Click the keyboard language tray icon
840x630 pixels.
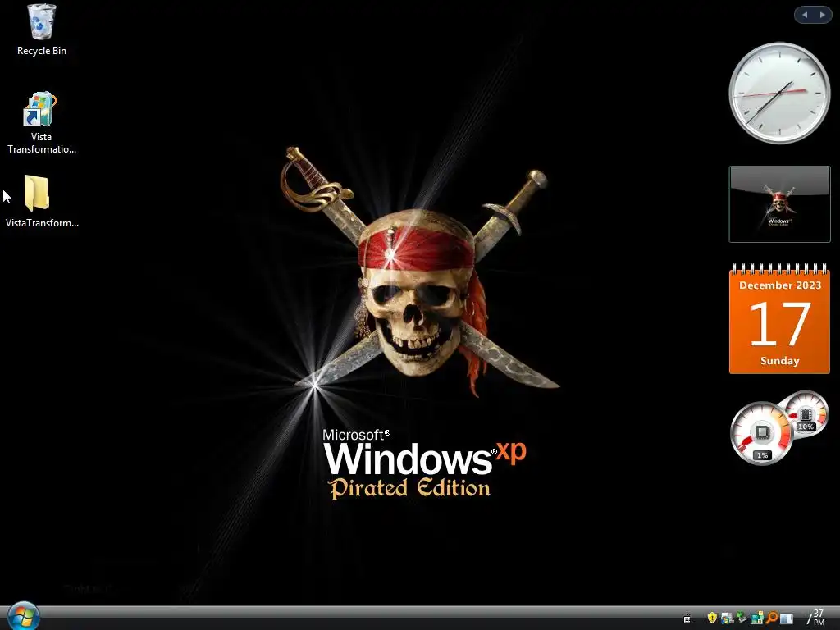(687, 619)
